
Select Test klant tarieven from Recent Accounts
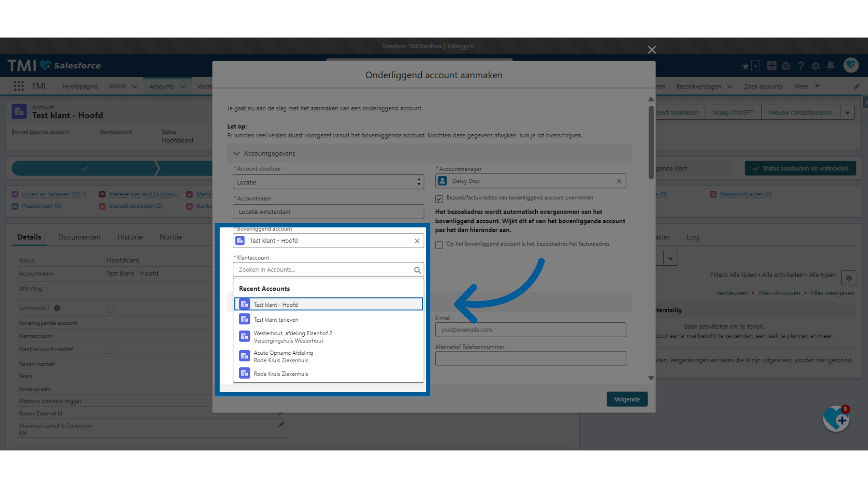tap(276, 319)
